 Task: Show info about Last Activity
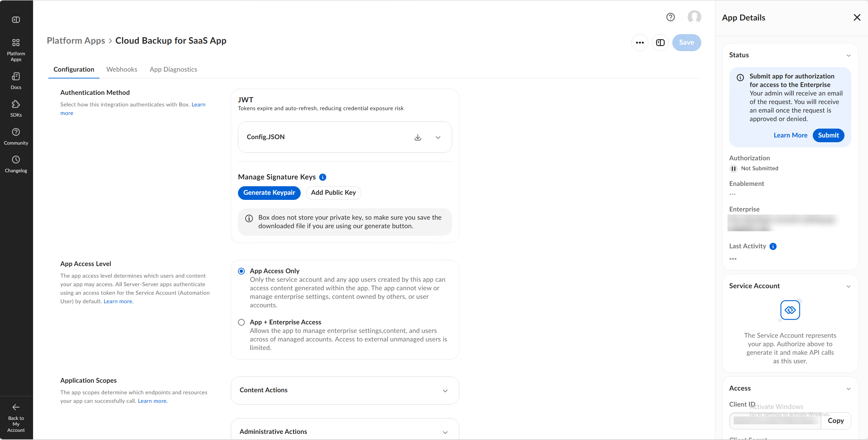coord(773,246)
